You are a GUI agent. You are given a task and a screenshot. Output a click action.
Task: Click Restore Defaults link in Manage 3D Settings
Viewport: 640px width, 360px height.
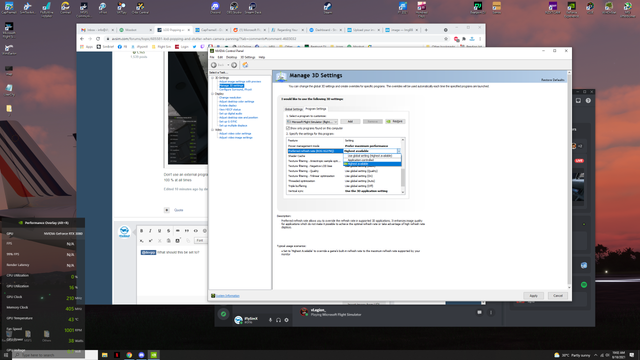553,80
